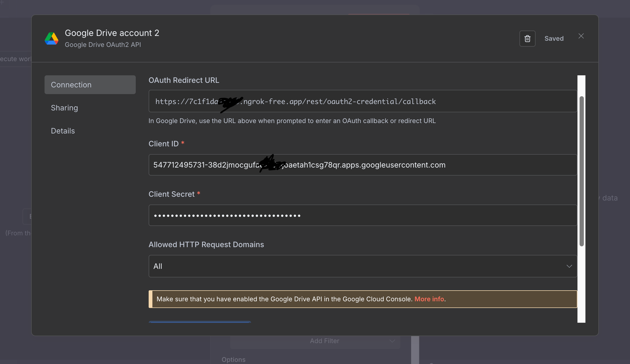Switch to the Sharing tab
This screenshot has width=630, height=364.
[x=64, y=108]
